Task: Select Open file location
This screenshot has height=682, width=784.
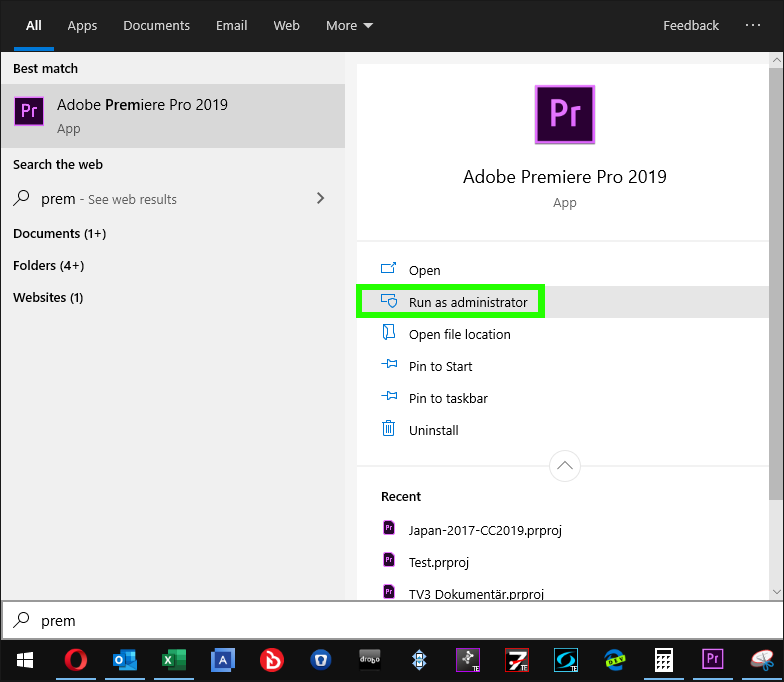Action: click(x=459, y=334)
